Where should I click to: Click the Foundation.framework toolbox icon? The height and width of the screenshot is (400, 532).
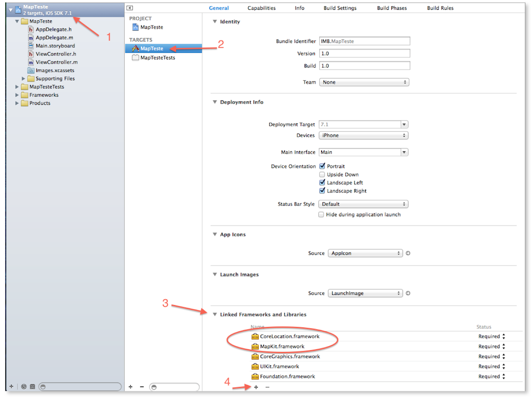[x=255, y=376]
